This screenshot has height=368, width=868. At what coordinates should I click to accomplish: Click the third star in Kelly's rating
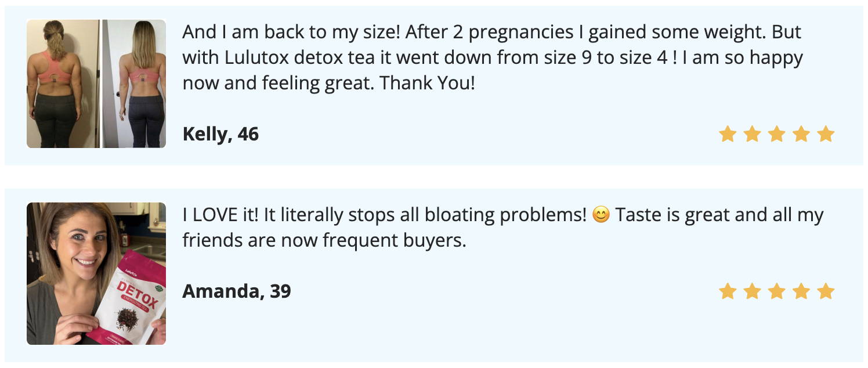(776, 135)
